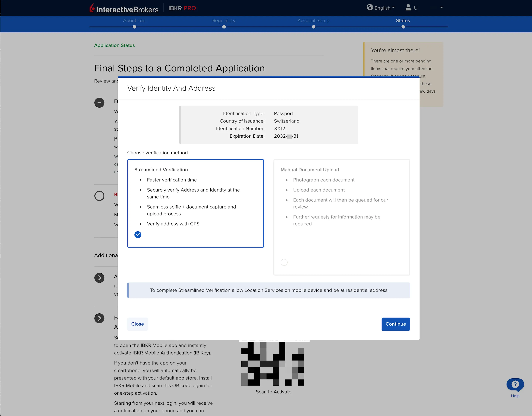Select the unchecked circle beside the red section
This screenshot has height=416, width=532.
(99, 196)
